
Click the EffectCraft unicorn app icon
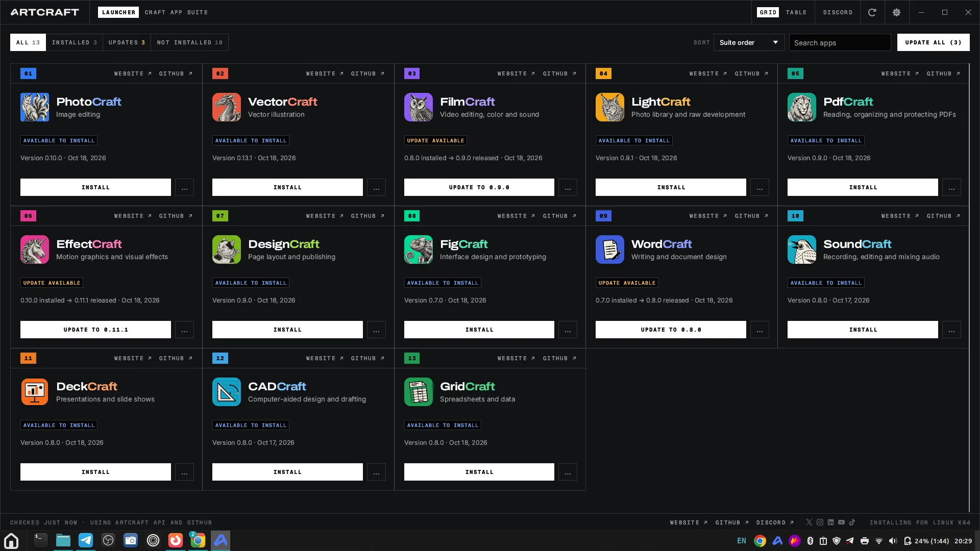pos(35,249)
